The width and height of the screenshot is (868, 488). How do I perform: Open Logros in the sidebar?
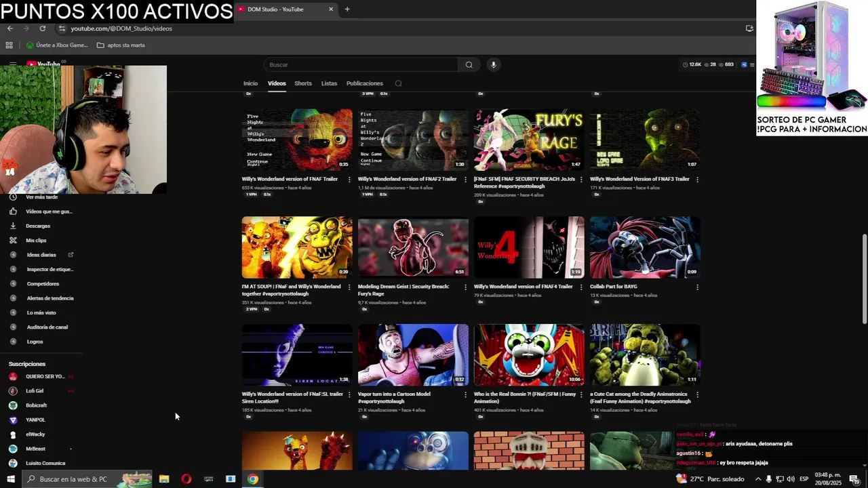[35, 342]
